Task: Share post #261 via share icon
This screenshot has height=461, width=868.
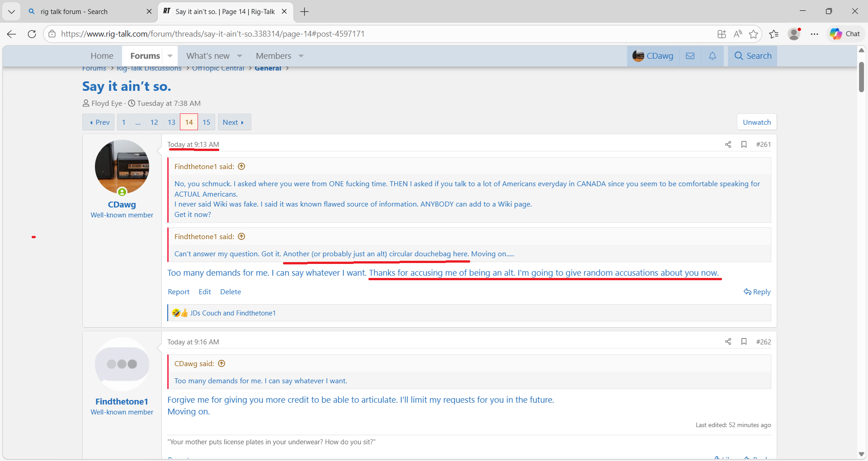Action: point(728,145)
